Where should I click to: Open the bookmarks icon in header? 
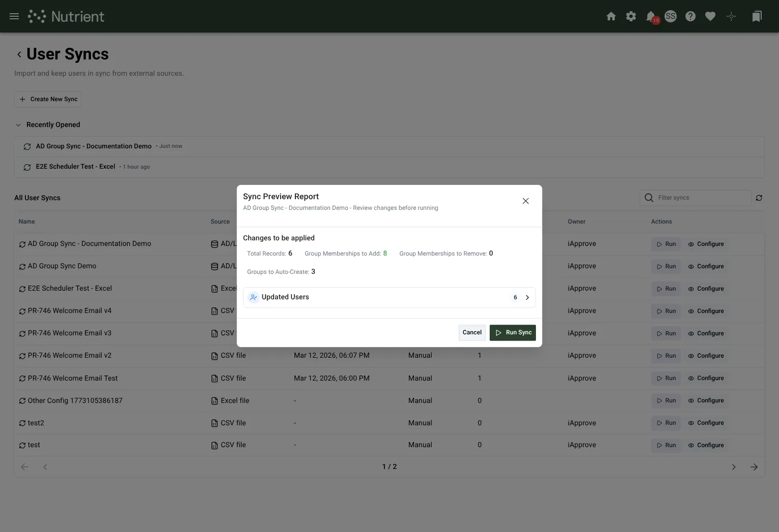pyautogui.click(x=757, y=16)
